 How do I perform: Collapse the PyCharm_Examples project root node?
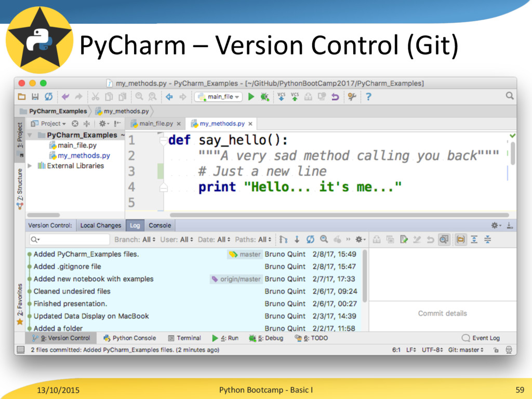pyautogui.click(x=30, y=136)
